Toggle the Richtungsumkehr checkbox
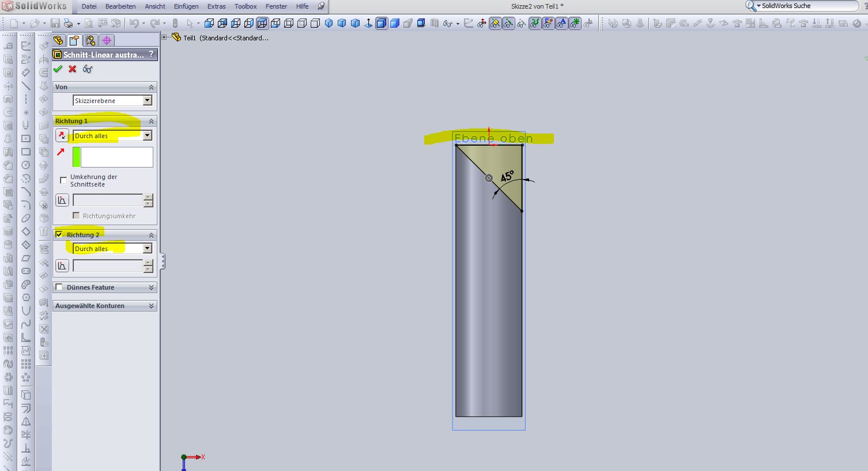 76,215
